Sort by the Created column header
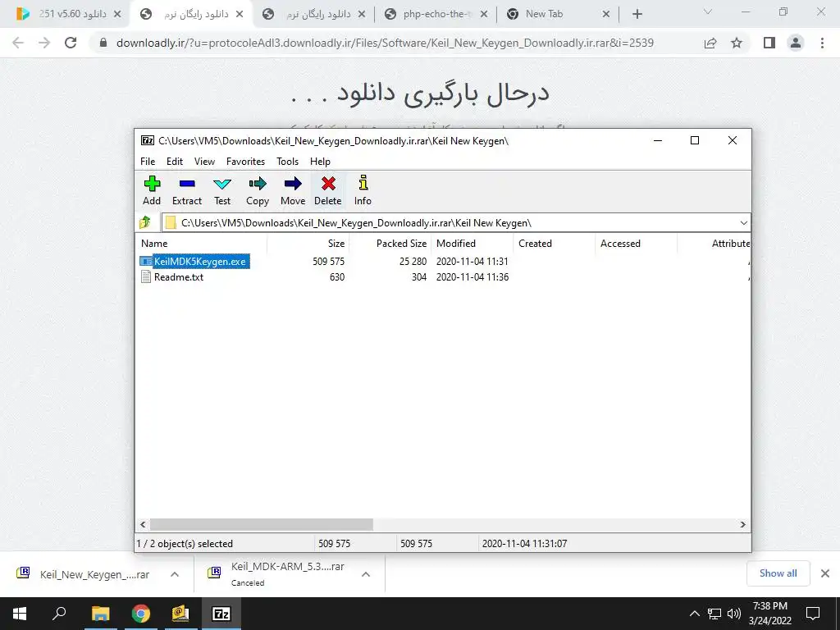 click(554, 243)
